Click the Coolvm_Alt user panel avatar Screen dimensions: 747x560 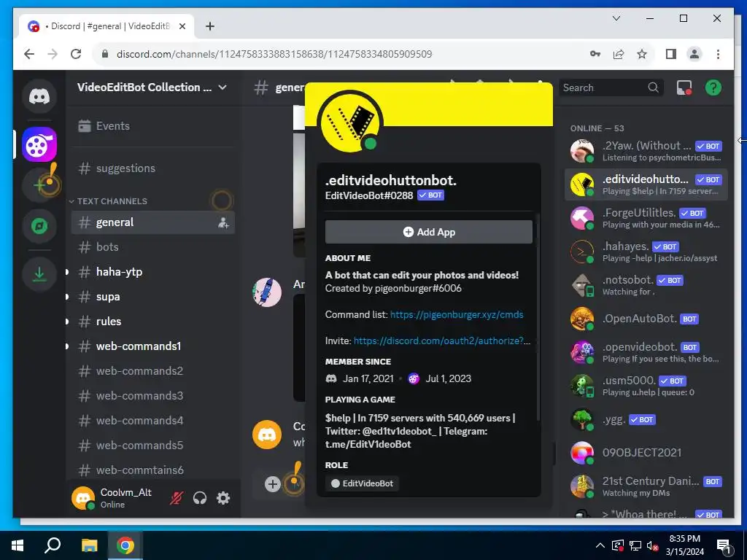click(x=83, y=498)
